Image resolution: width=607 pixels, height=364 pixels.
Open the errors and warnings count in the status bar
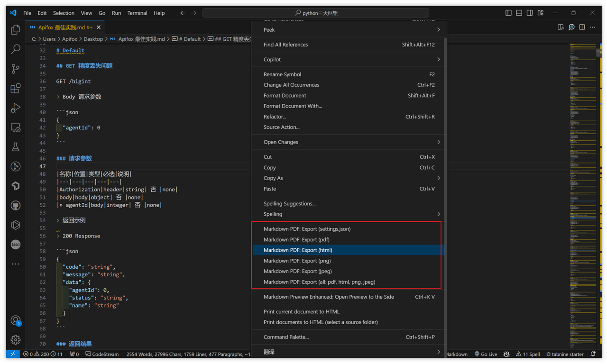[x=43, y=354]
